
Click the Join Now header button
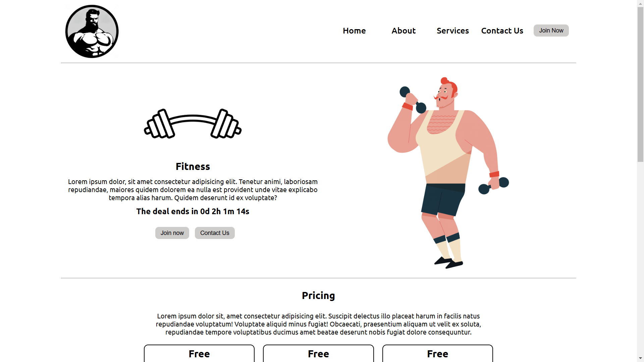[551, 31]
